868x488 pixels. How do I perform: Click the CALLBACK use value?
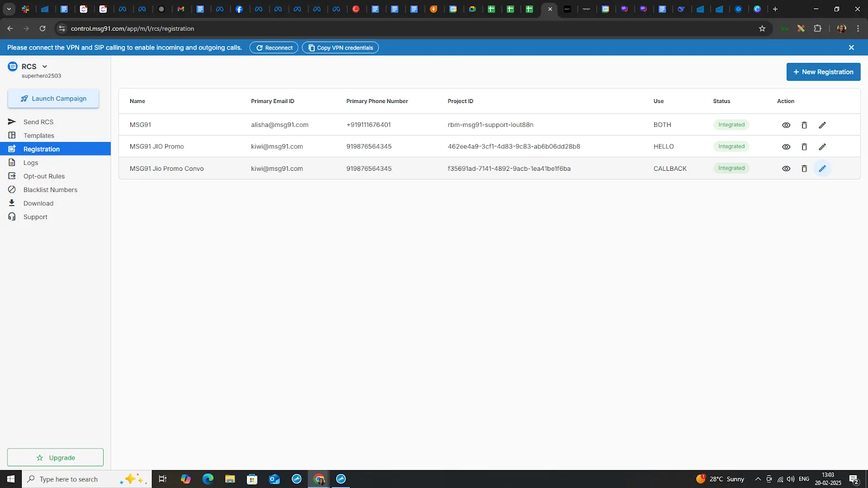670,169
